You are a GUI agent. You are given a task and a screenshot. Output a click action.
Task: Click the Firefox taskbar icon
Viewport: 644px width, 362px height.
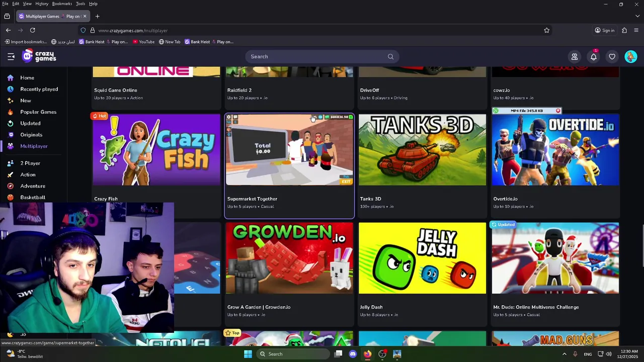(x=367, y=354)
